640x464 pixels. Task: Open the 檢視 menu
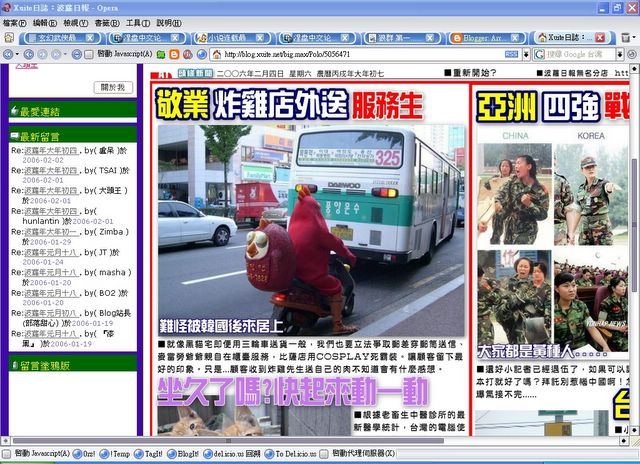pos(76,23)
